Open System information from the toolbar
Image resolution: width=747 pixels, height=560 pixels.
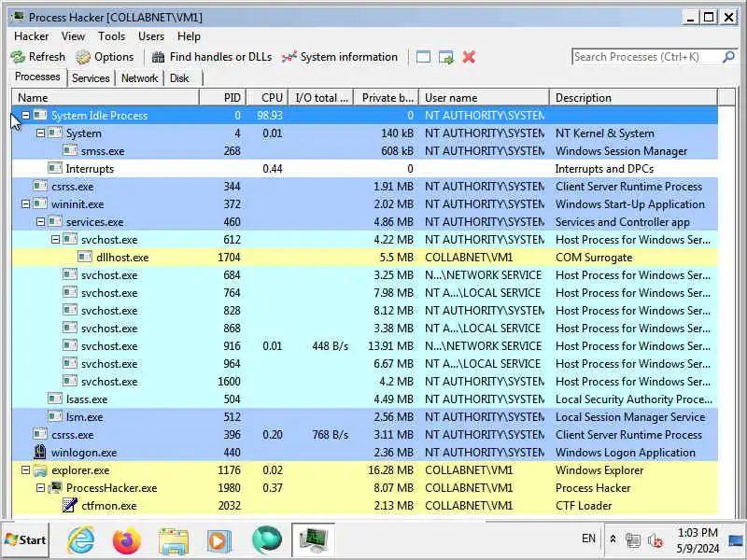tap(340, 57)
